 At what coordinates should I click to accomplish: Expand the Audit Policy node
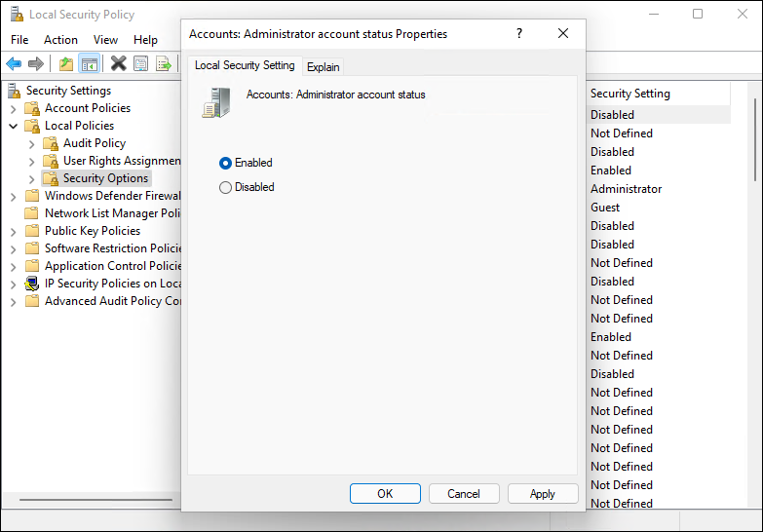pyautogui.click(x=31, y=144)
